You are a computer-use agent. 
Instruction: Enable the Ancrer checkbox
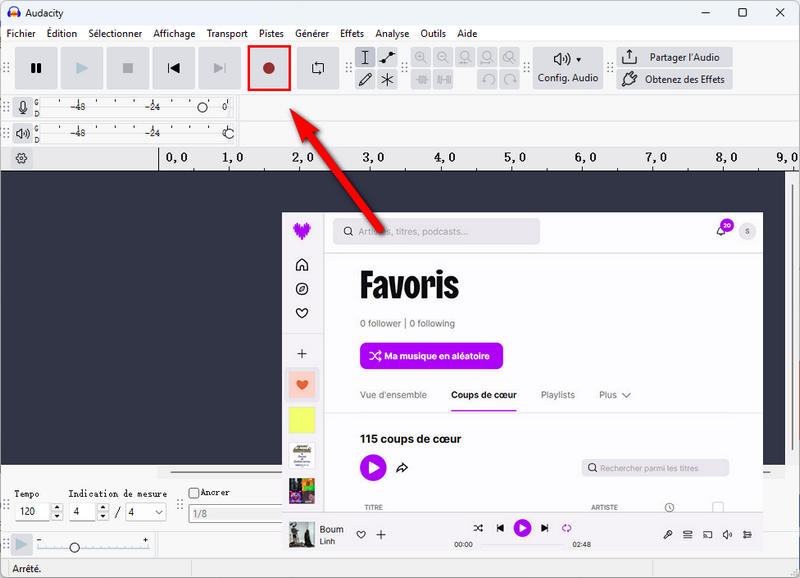194,493
